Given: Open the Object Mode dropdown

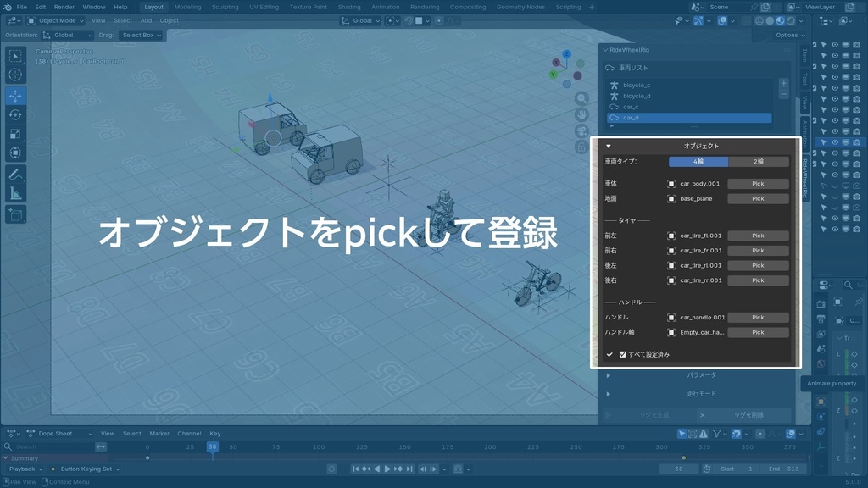Looking at the screenshot, I should [x=56, y=20].
